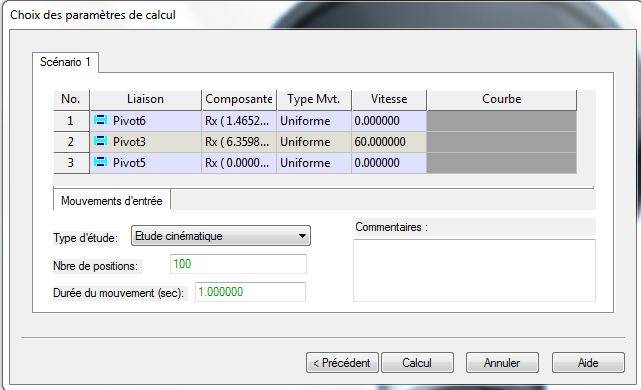
Task: Click the pivot icon beside Pivot5
Action: tap(101, 162)
